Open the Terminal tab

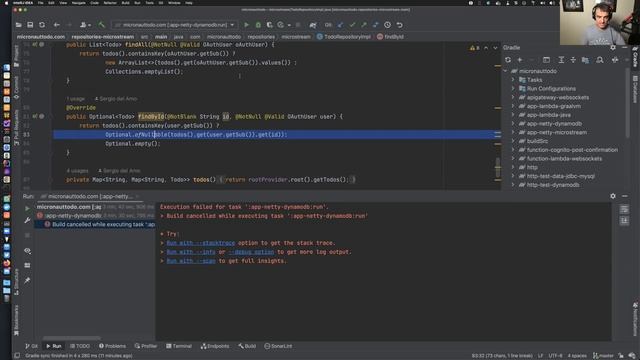click(179, 346)
